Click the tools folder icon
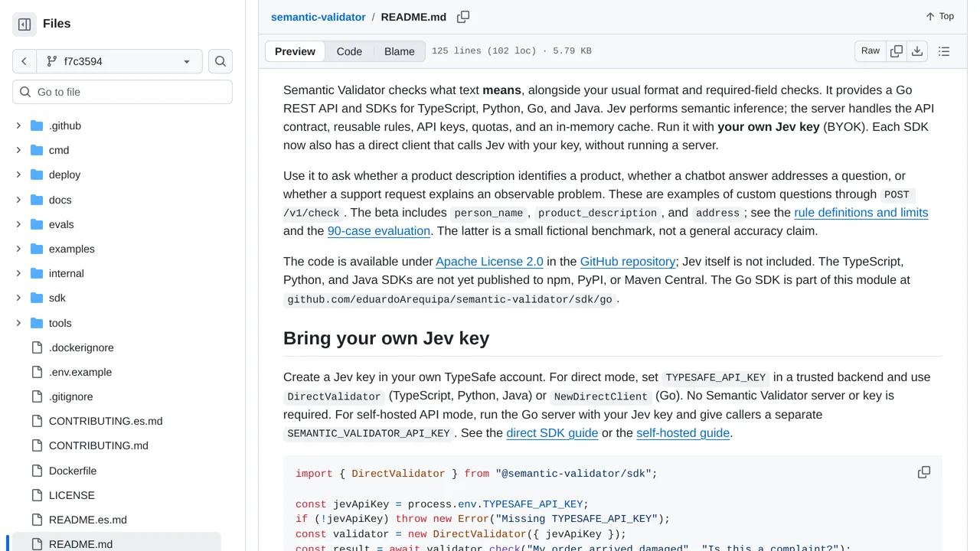 37,323
